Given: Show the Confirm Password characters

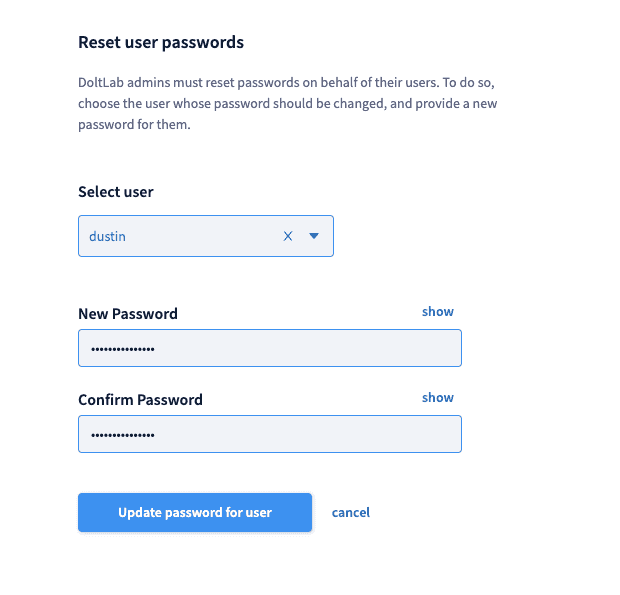Looking at the screenshot, I should click(x=438, y=397).
